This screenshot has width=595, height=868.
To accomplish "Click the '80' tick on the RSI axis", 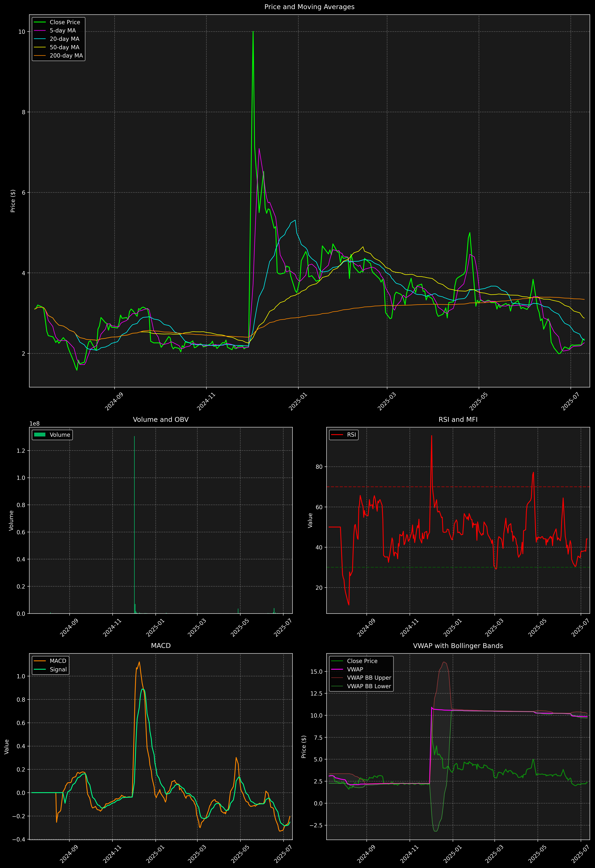I will pyautogui.click(x=319, y=467).
